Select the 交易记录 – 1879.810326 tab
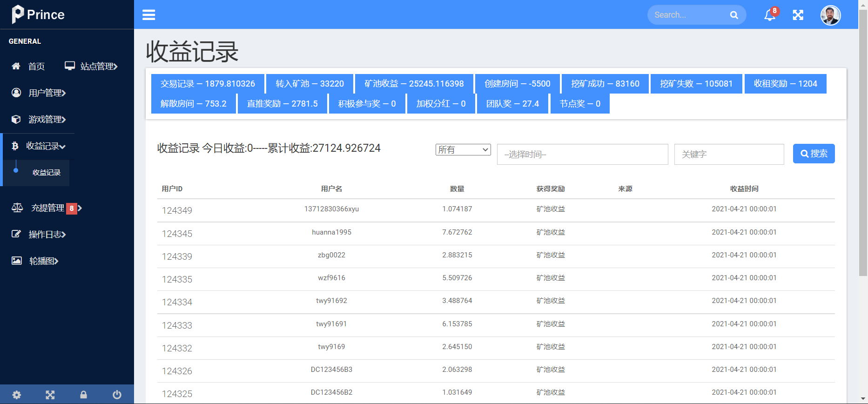The image size is (868, 404). click(208, 84)
